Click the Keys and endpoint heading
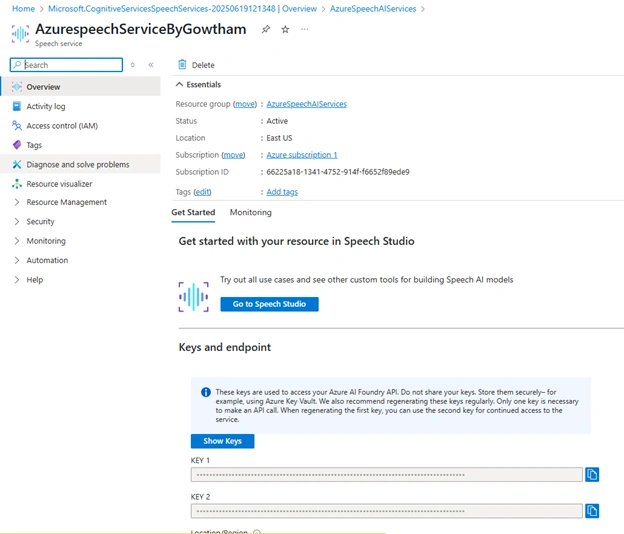Screen dimensions: 624x534 click(225, 347)
